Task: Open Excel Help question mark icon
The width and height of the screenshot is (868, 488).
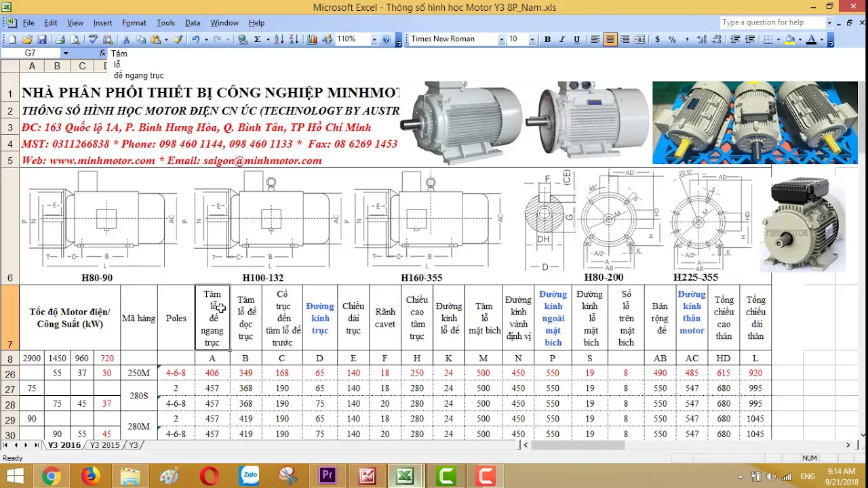Action: pyautogui.click(x=386, y=39)
